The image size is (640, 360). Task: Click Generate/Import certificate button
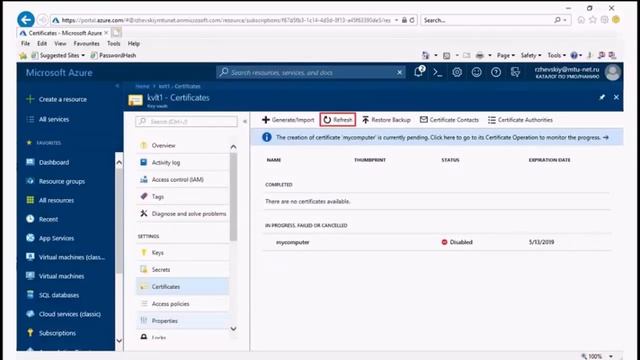288,120
